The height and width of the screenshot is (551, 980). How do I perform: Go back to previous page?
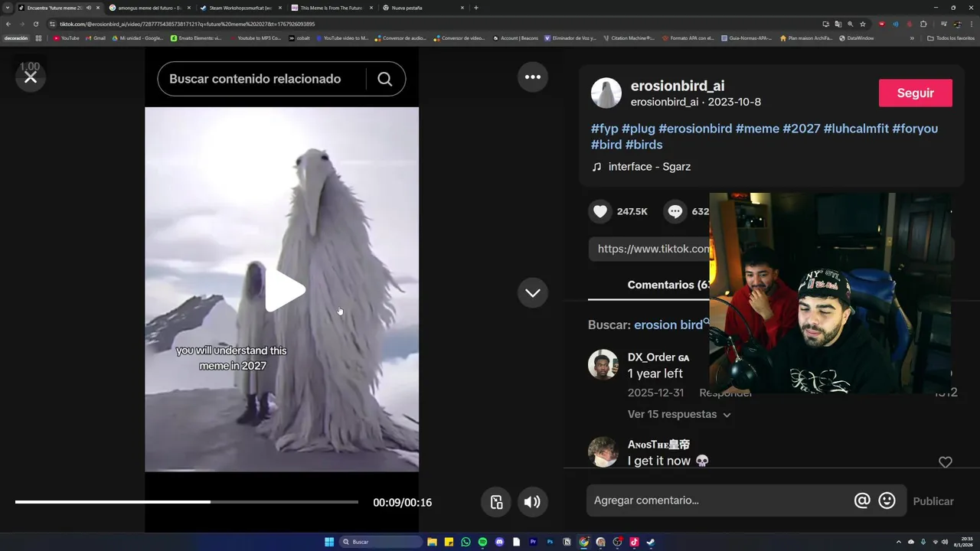[8, 24]
